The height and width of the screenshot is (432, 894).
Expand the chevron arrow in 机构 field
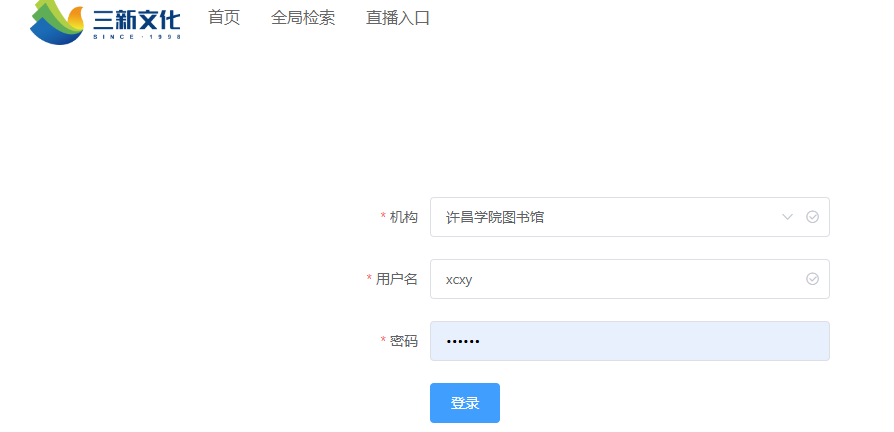(x=787, y=217)
